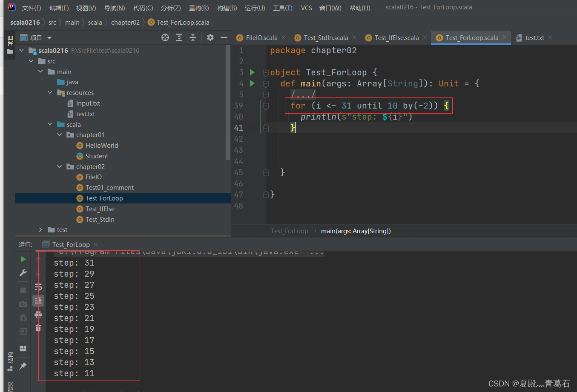
Task: Open Project panel settings gear
Action: (210, 37)
